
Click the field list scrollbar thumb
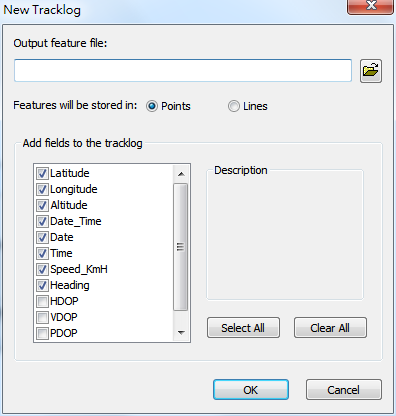pos(181,247)
